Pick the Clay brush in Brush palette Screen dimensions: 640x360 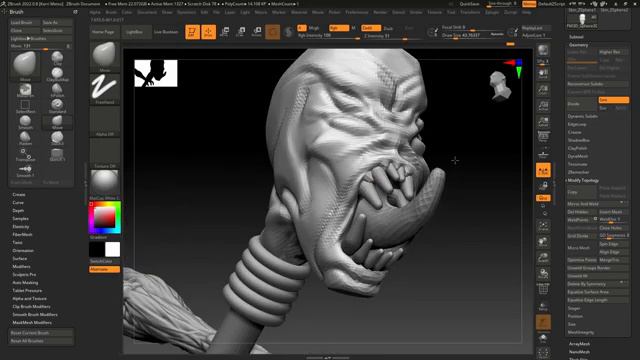pyautogui.click(x=58, y=58)
